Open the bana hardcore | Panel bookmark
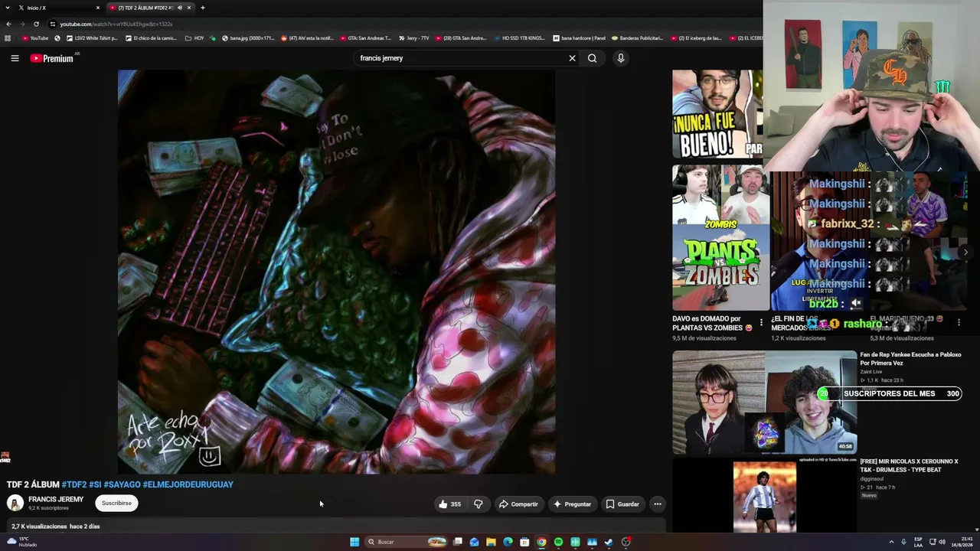Viewport: 980px width, 551px height. (578, 38)
